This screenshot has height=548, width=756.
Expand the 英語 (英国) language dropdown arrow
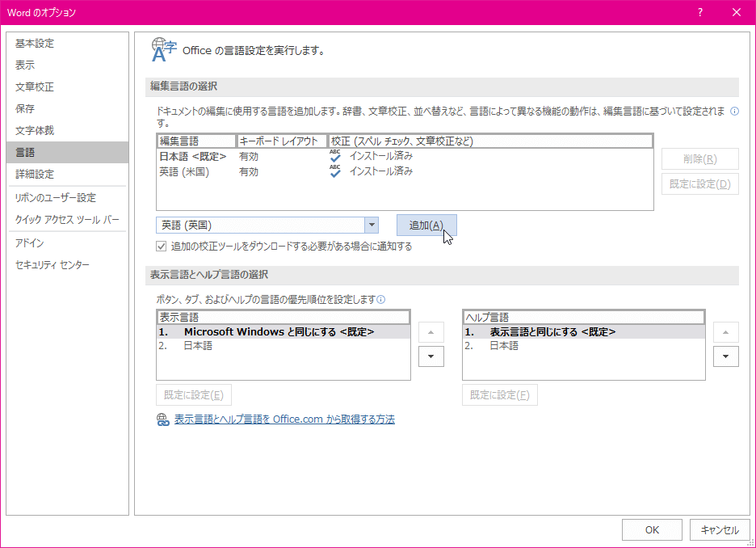(x=372, y=226)
